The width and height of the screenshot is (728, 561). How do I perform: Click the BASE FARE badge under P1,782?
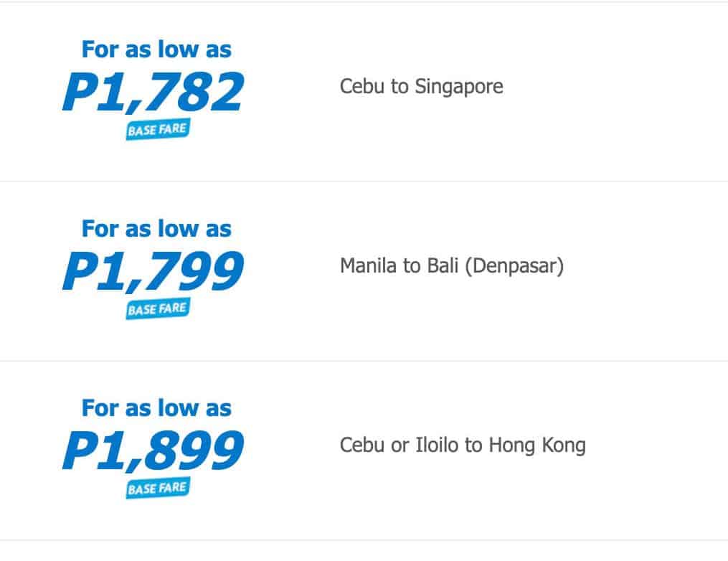point(157,131)
